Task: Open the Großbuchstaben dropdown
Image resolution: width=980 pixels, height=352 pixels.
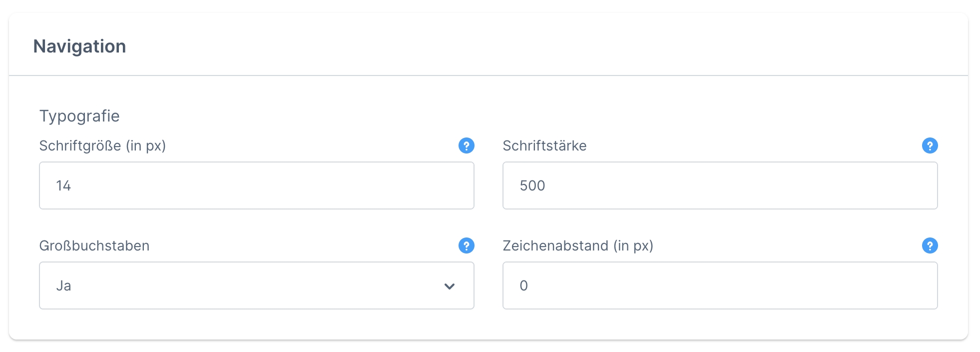Action: [256, 285]
